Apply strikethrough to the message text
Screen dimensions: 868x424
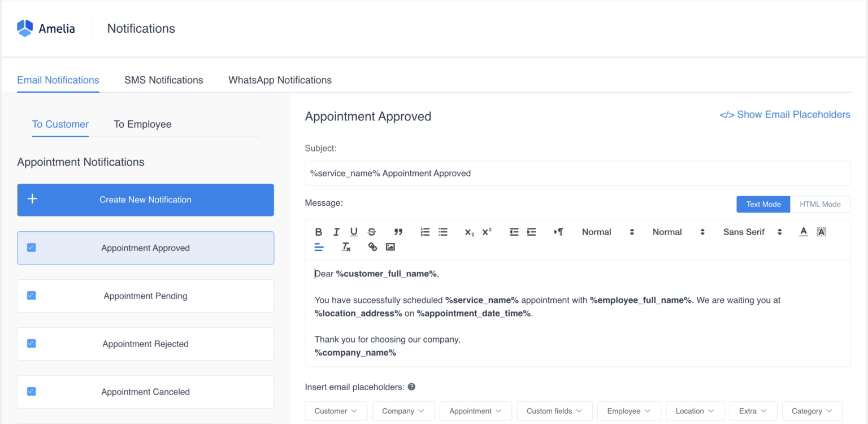[x=371, y=232]
